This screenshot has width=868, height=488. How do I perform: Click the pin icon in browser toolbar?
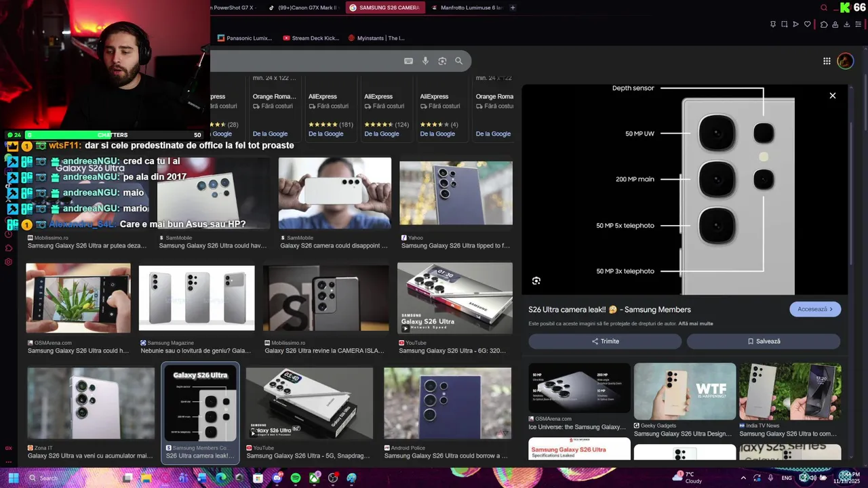coord(773,24)
